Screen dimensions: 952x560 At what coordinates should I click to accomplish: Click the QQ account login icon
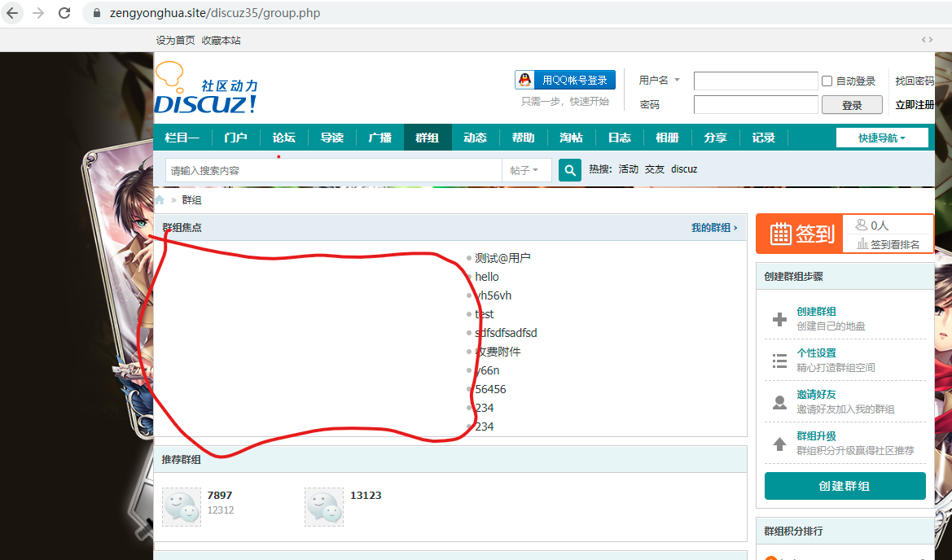tap(525, 80)
